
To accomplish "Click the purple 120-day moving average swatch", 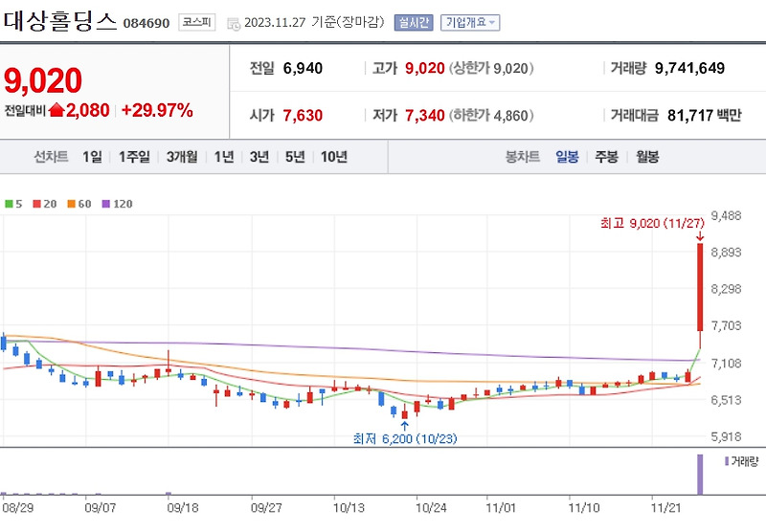I will (x=106, y=204).
